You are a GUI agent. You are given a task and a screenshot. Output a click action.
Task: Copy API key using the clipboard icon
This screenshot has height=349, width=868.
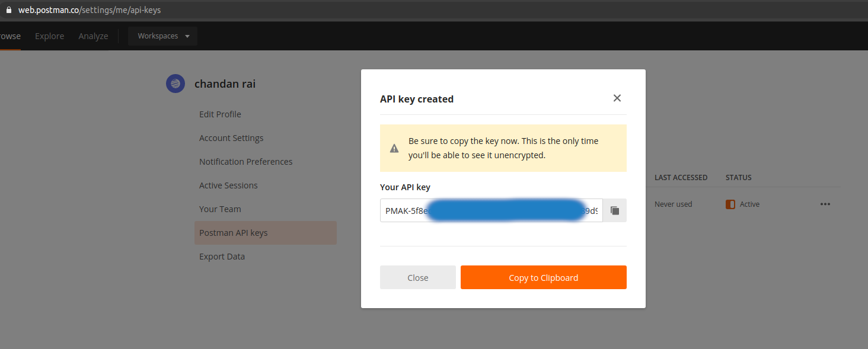[x=615, y=210]
